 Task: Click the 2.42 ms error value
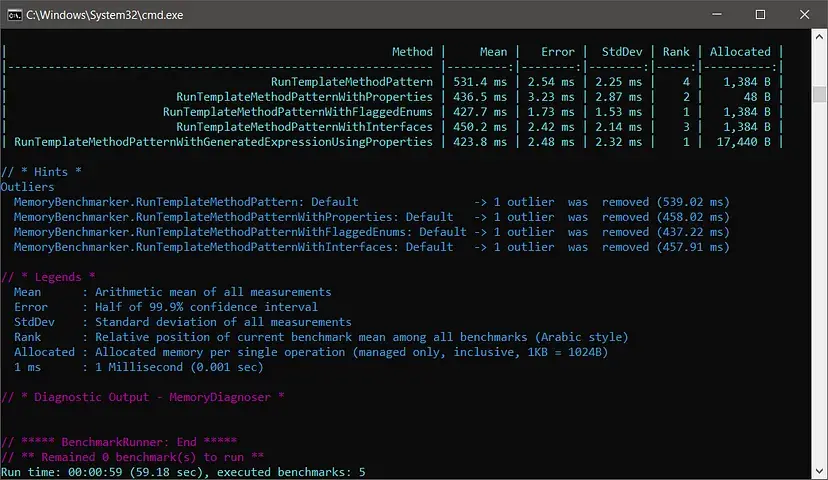point(551,127)
